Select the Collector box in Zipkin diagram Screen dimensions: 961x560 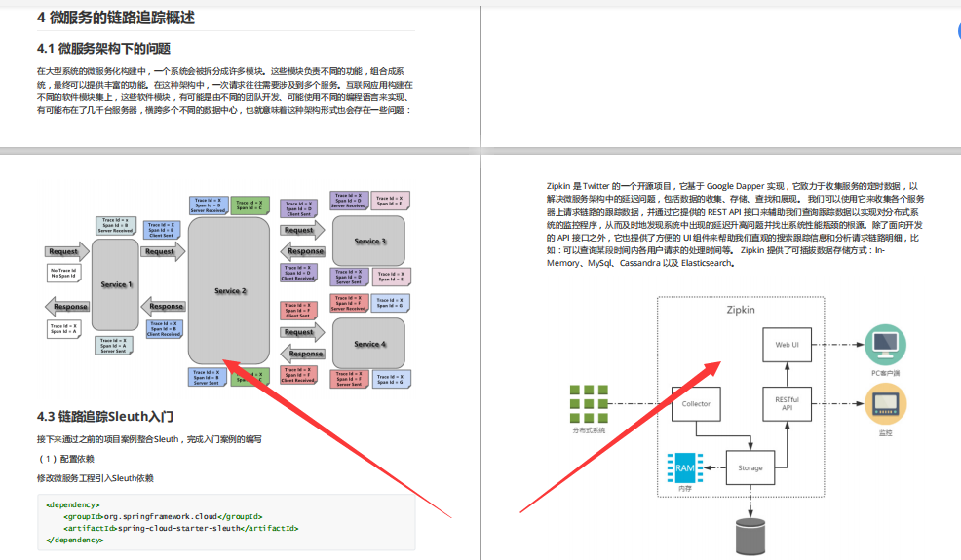(696, 404)
